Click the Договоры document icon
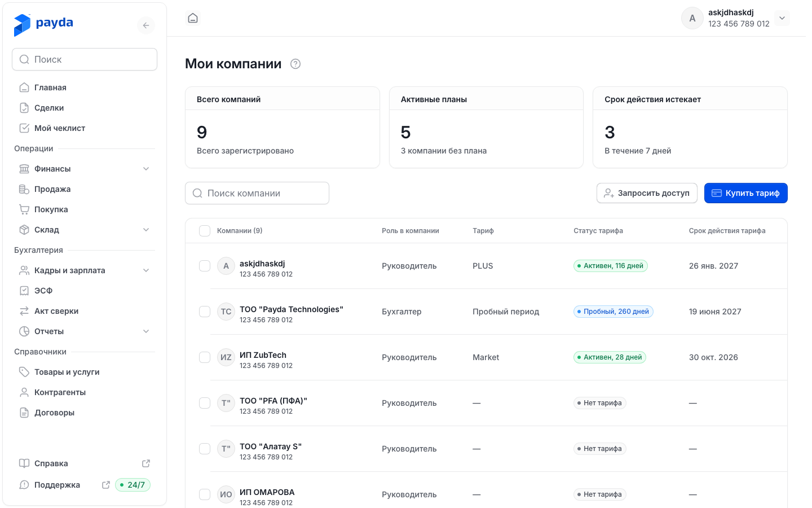Screen dimensions: 812x508 (24, 413)
